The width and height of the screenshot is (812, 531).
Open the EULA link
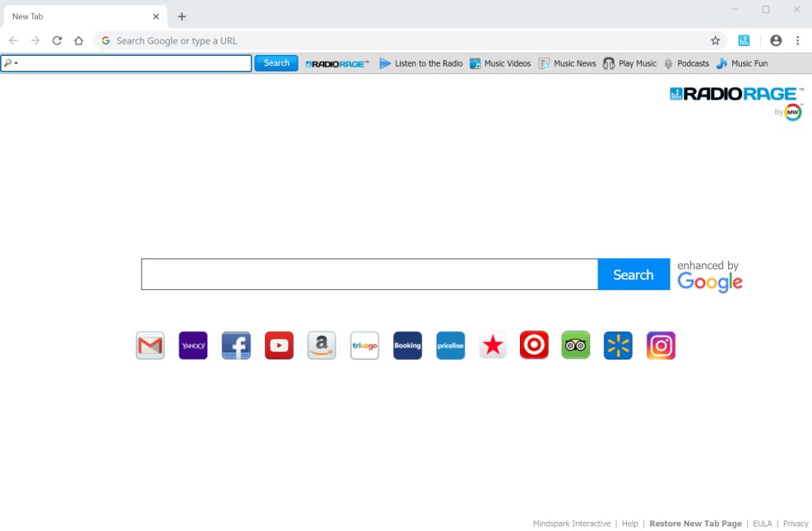(763, 524)
